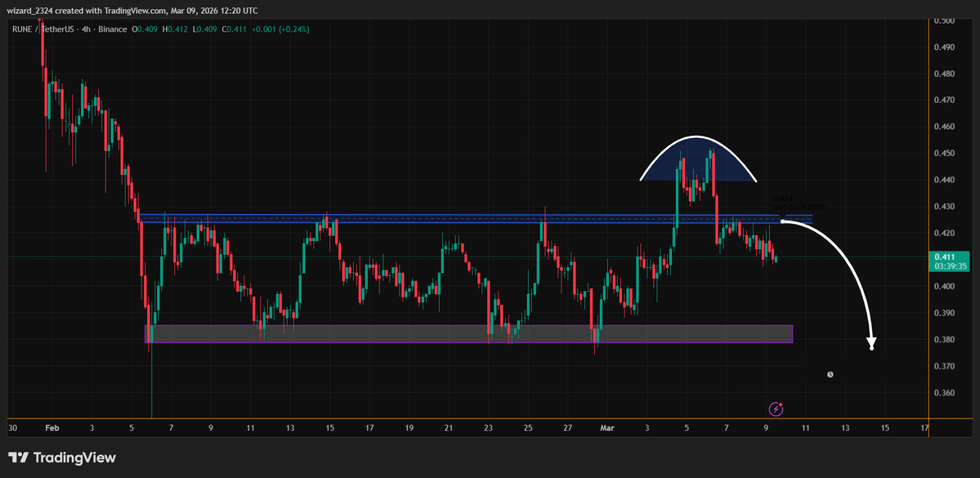980x478 pixels.
Task: Click the Mar label on the time axis
Action: (x=606, y=427)
